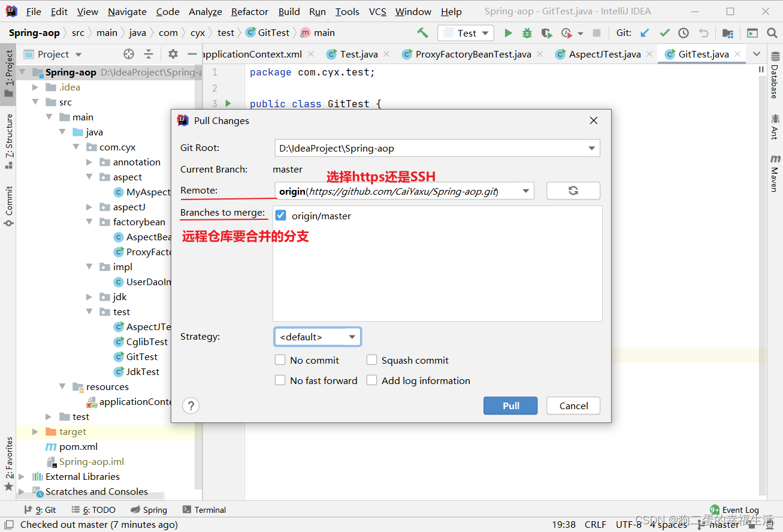
Task: Switch to the Test.java editor tab
Action: click(359, 54)
